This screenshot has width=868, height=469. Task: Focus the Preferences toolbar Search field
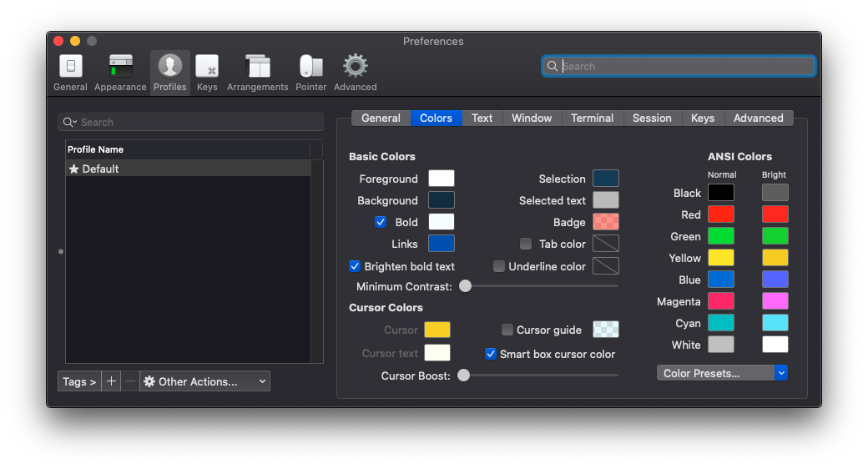pos(678,67)
